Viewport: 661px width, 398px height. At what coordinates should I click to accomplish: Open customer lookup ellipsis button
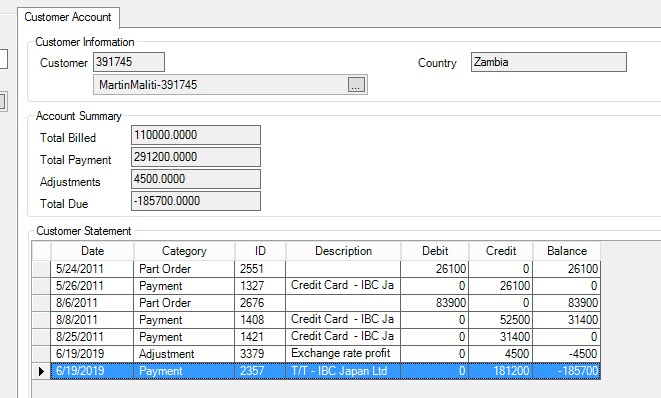tap(356, 85)
